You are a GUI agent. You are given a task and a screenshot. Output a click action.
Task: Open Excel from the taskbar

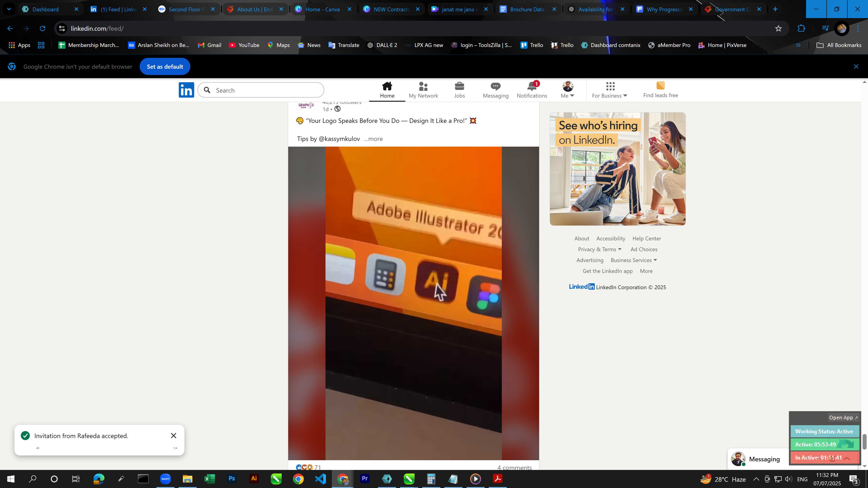tap(209, 479)
